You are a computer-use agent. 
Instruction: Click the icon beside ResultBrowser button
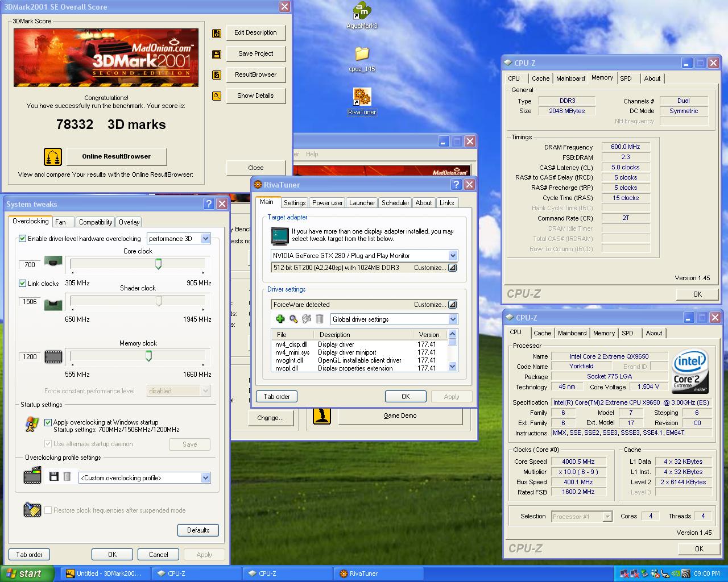[216, 75]
